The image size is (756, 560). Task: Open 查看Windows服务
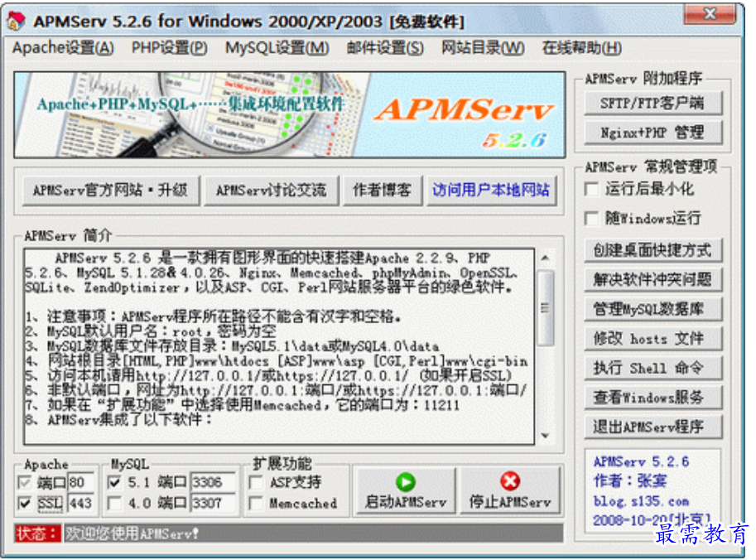[652, 398]
